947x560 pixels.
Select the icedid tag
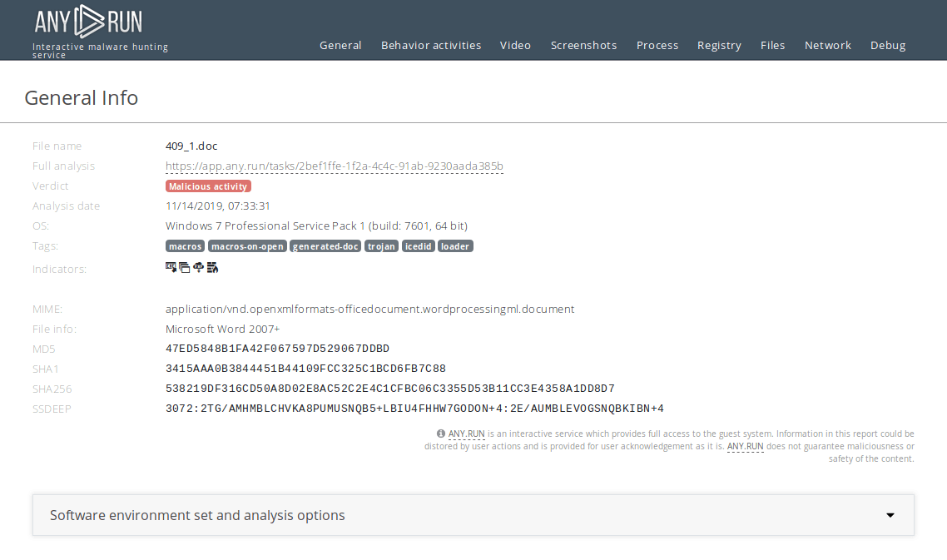418,246
